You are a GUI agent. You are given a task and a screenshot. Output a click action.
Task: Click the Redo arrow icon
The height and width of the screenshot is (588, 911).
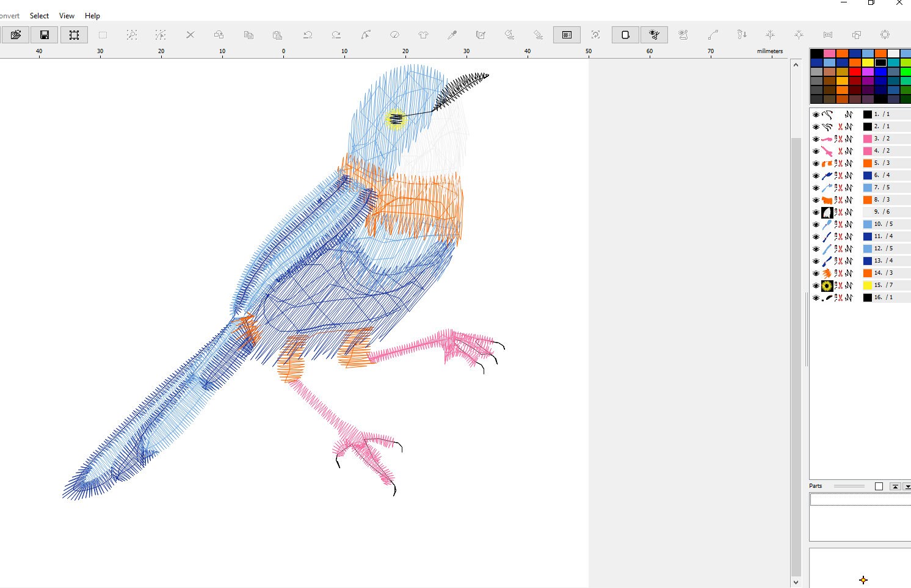click(x=336, y=35)
